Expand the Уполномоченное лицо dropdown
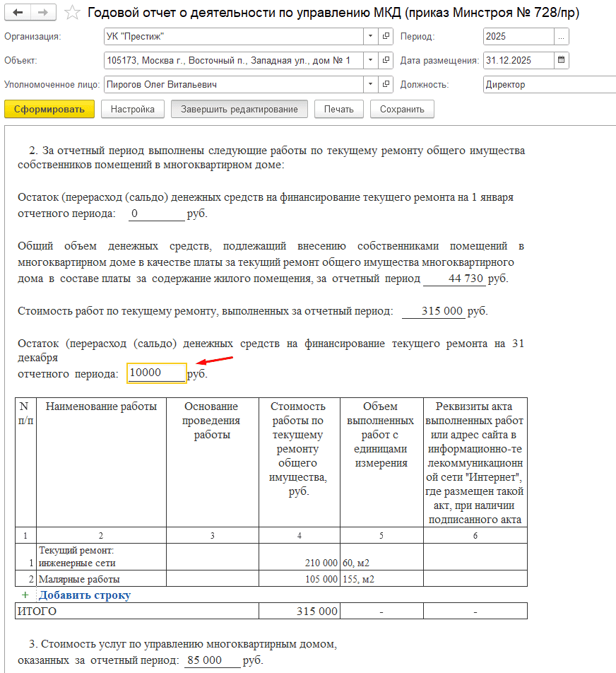The image size is (616, 673). pyautogui.click(x=372, y=84)
